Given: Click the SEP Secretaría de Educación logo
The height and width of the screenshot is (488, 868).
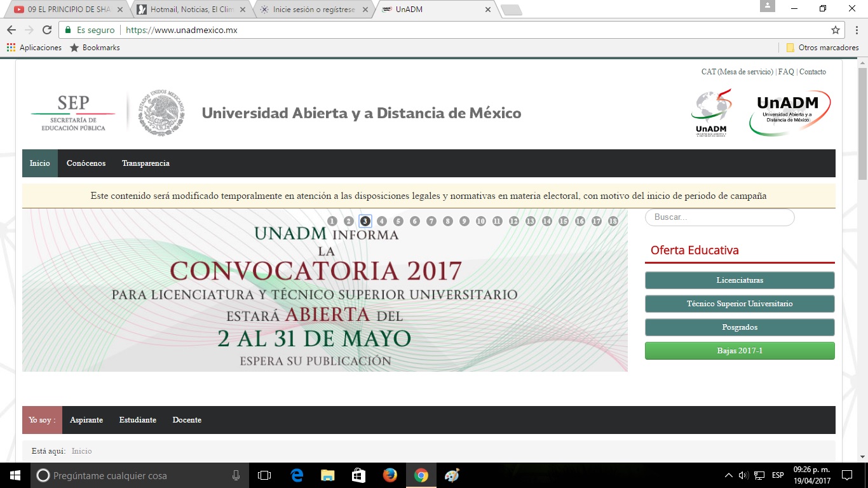Looking at the screenshot, I should coord(73,112).
